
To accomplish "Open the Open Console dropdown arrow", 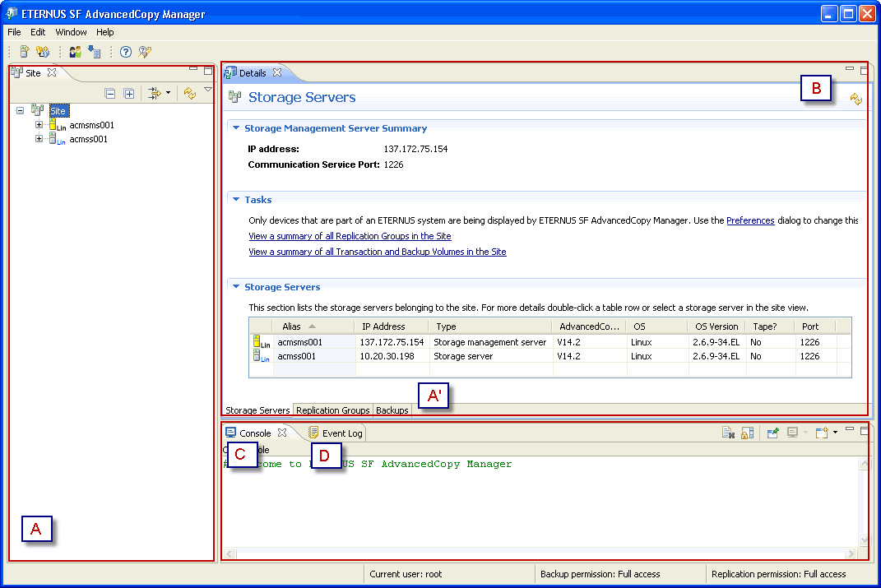I will click(x=836, y=433).
